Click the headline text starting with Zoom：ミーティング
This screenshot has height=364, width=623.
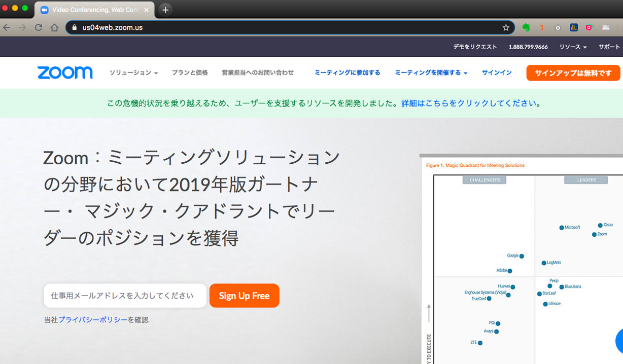click(191, 198)
